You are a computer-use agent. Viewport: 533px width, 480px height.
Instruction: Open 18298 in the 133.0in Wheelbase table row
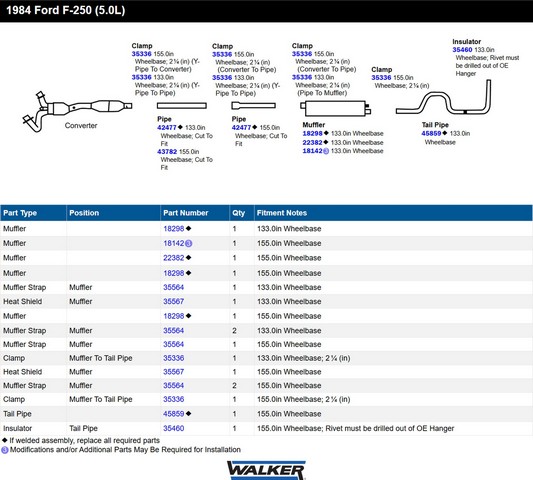coord(174,229)
